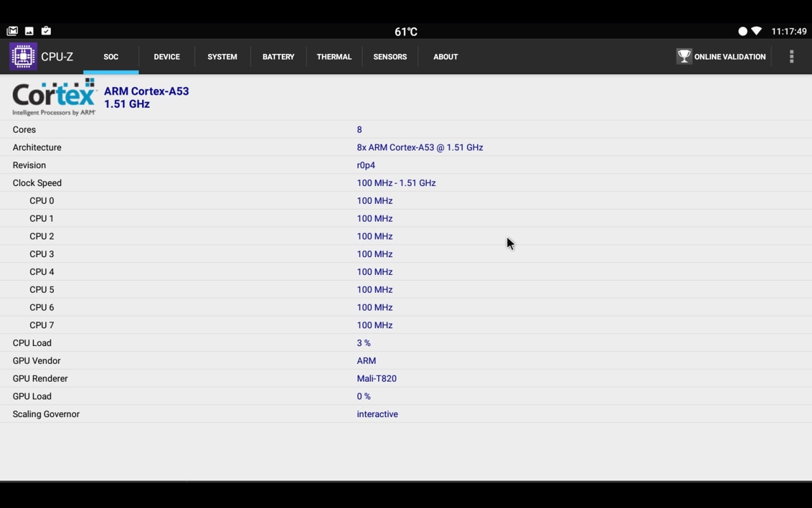Click the CPU 4 label
Screen dimensions: 812x508
click(42, 272)
